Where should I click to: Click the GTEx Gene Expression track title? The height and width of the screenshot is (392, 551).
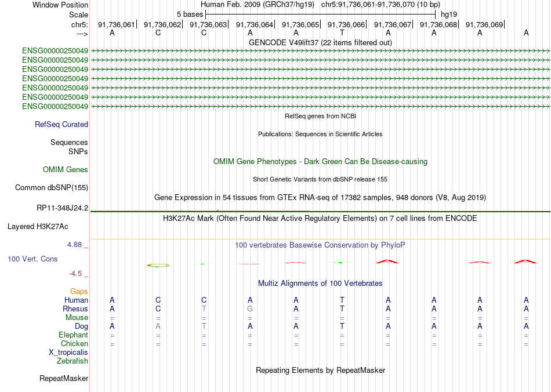(x=320, y=197)
